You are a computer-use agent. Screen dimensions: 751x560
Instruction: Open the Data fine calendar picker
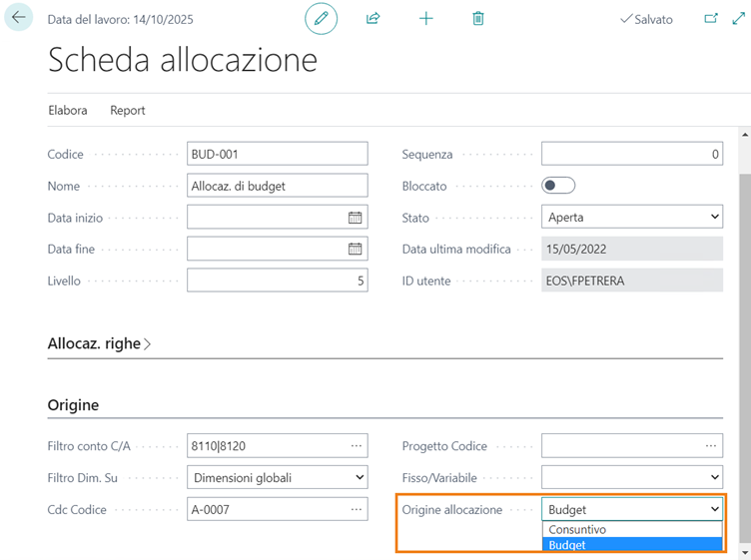[355, 250]
